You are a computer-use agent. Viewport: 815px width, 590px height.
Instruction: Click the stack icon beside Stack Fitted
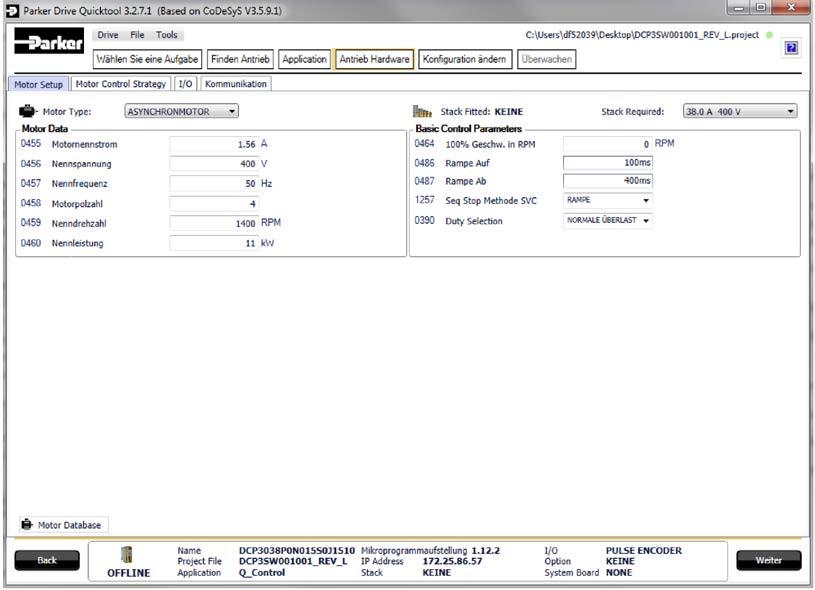pos(422,111)
